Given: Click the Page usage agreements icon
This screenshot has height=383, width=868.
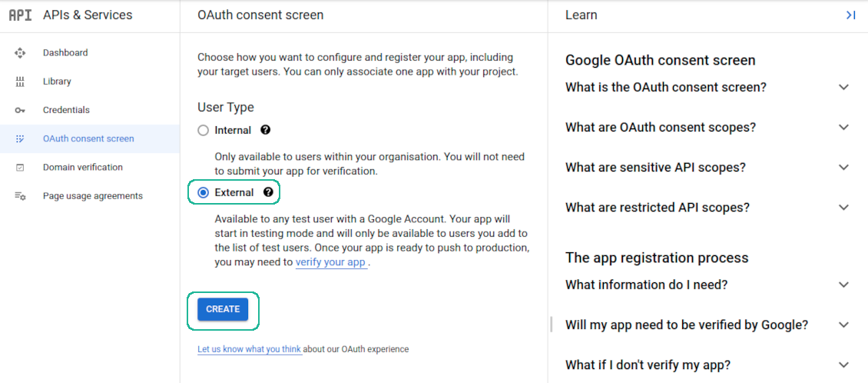Looking at the screenshot, I should point(21,196).
